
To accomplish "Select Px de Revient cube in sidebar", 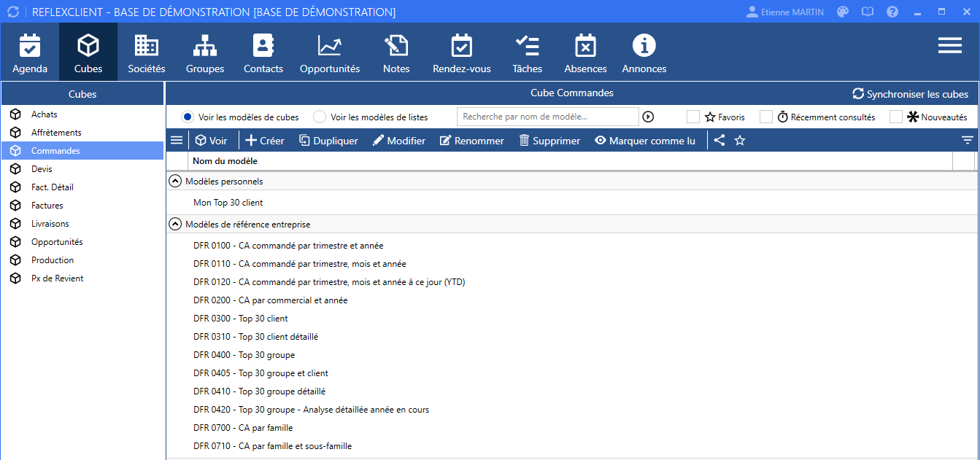I will (x=82, y=278).
